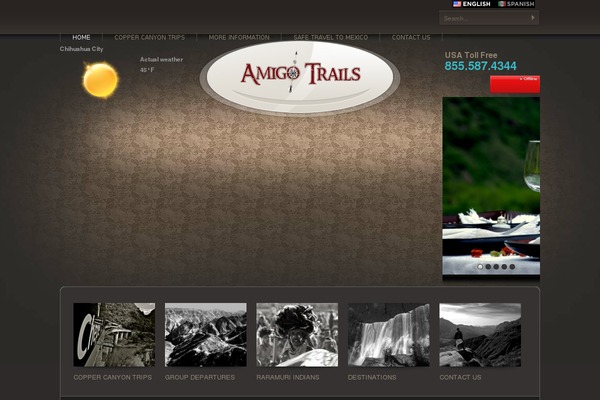
Task: Open the Home menu item
Action: 81,38
